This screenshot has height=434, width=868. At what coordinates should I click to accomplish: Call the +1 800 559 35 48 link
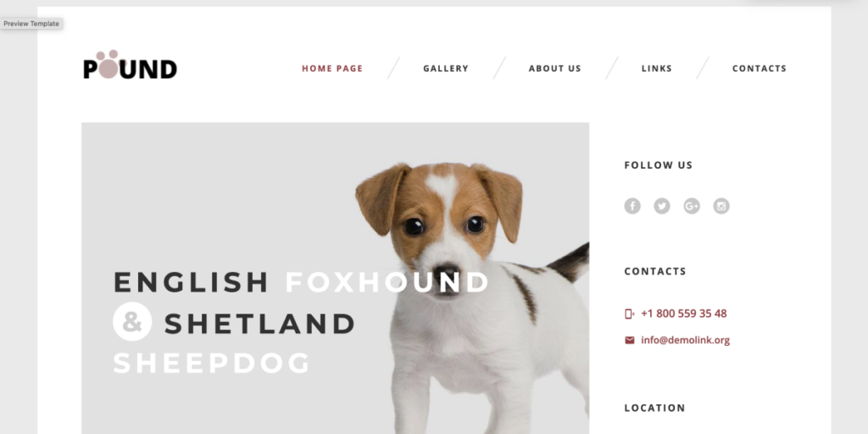pos(684,314)
